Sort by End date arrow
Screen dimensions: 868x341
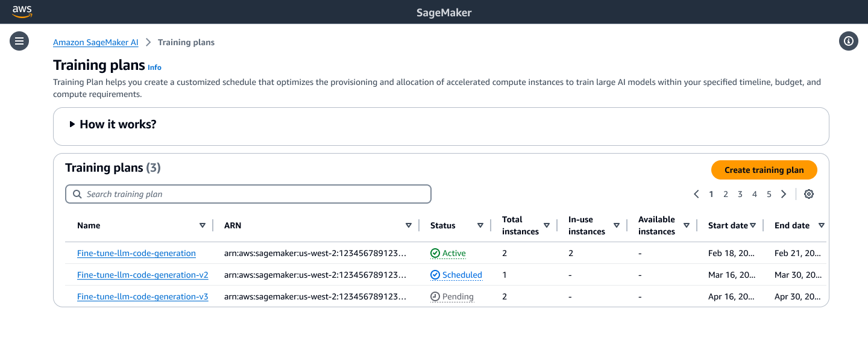click(x=822, y=225)
